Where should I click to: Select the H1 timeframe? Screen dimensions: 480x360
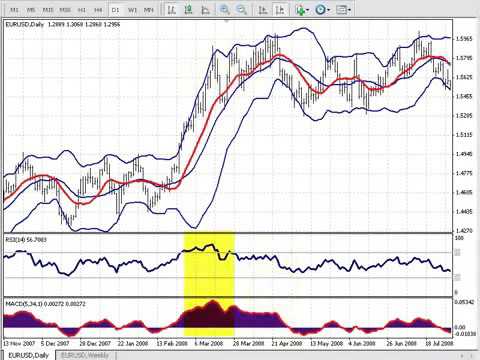click(x=82, y=10)
